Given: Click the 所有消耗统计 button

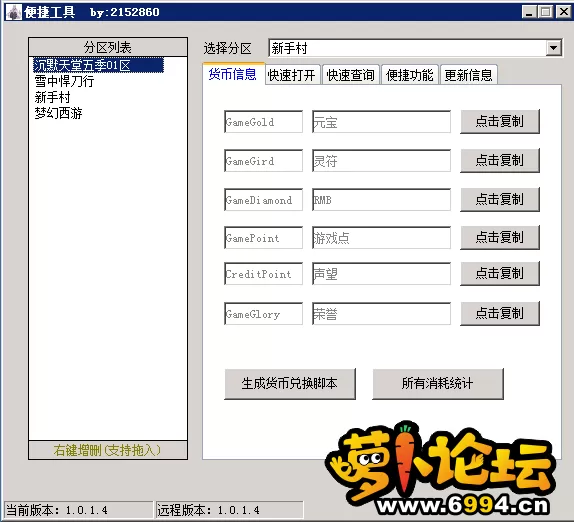Looking at the screenshot, I should pyautogui.click(x=438, y=384).
